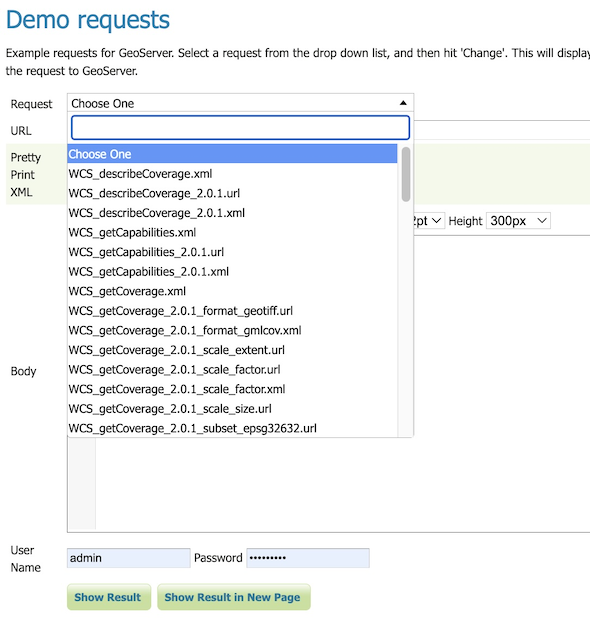Pick WCS_getCoverage_2.0.1_subset_epsg32632.url
Image resolution: width=590 pixels, height=618 pixels.
232,428
